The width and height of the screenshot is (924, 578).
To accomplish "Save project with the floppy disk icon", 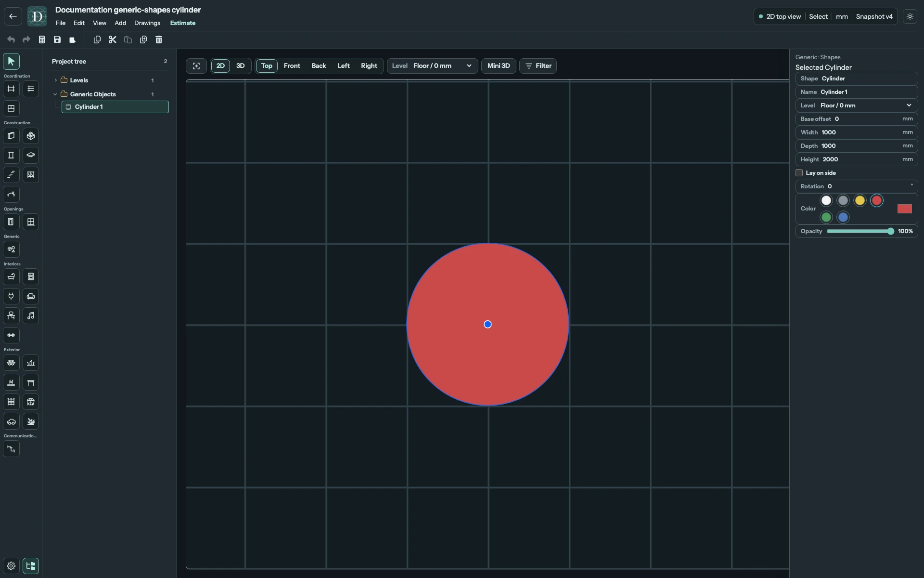I will pos(57,39).
